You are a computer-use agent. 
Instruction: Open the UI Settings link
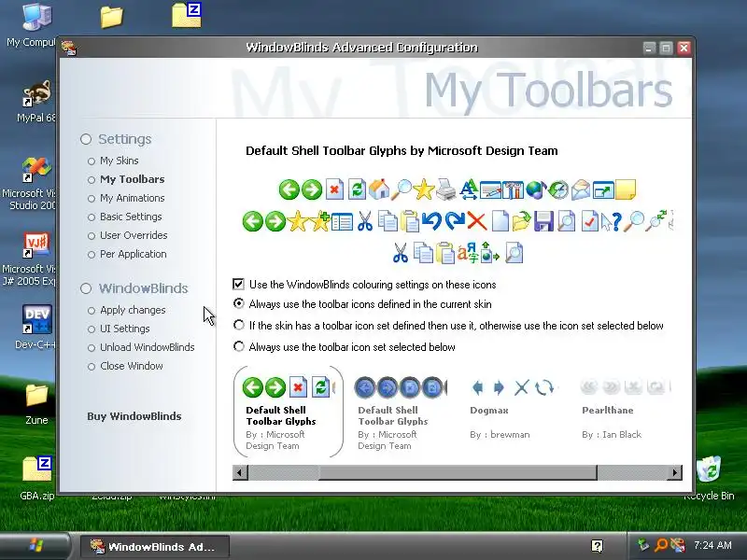tap(124, 329)
